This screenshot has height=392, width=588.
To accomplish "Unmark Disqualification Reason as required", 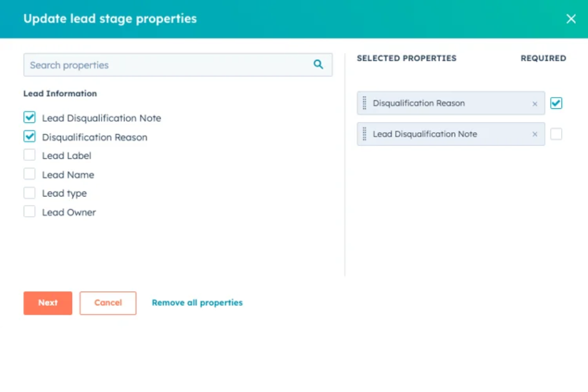I will click(x=556, y=103).
